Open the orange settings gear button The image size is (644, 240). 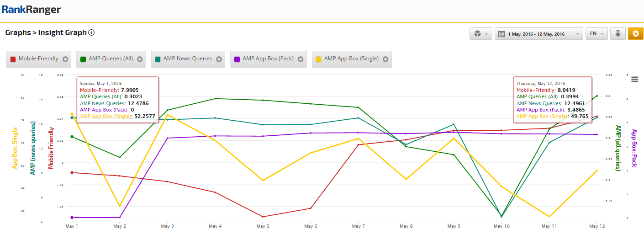635,34
